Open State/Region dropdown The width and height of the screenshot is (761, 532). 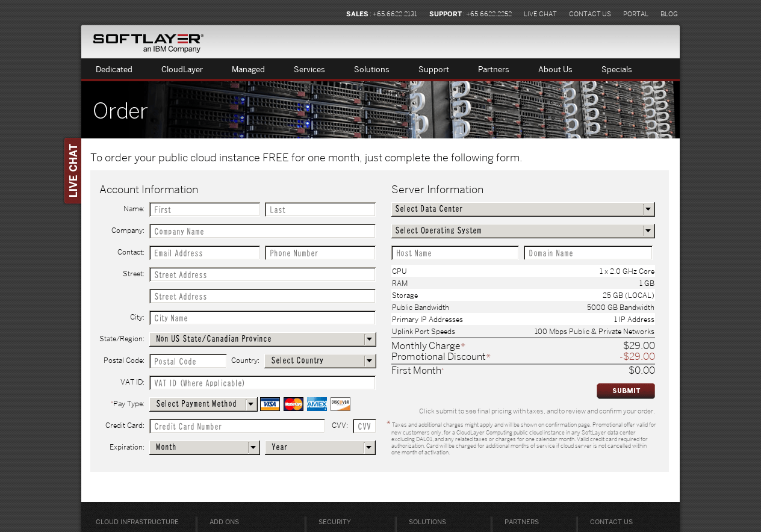(262, 339)
